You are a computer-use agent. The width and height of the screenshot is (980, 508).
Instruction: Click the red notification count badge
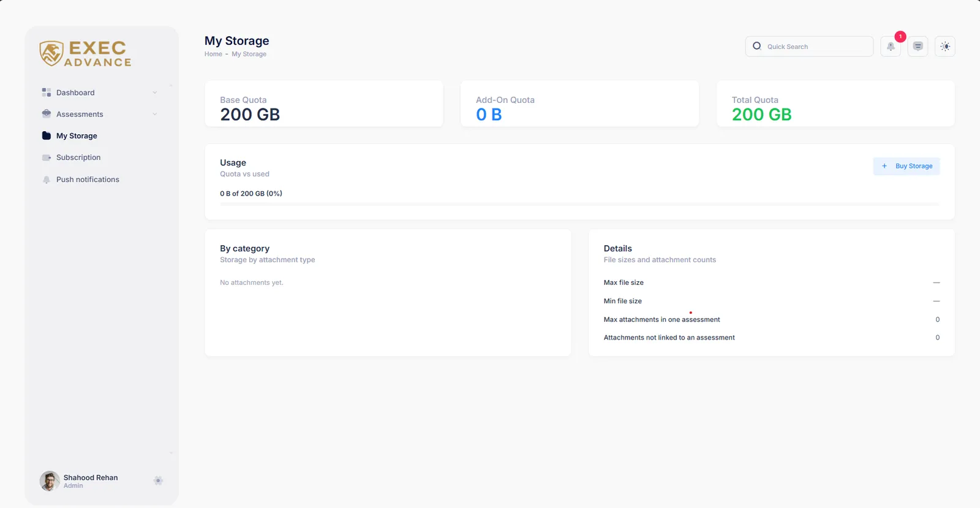900,37
